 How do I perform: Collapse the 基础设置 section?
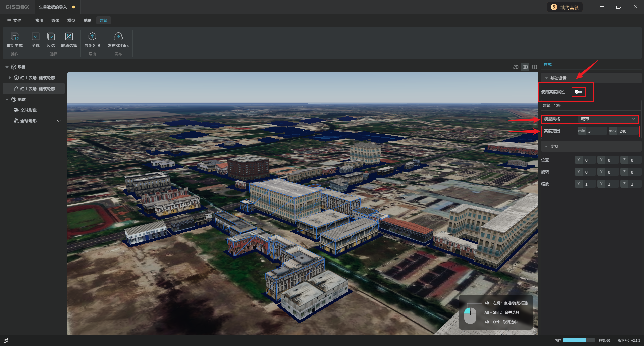pos(546,78)
